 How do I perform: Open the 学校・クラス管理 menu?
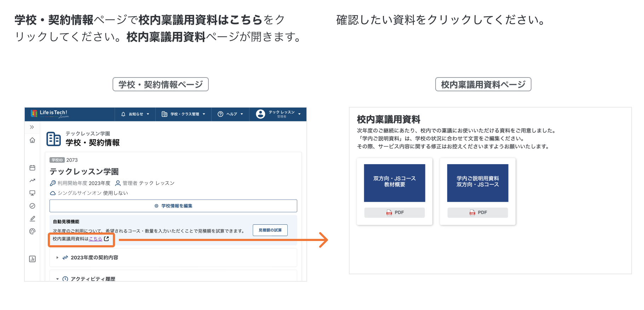[x=183, y=114]
